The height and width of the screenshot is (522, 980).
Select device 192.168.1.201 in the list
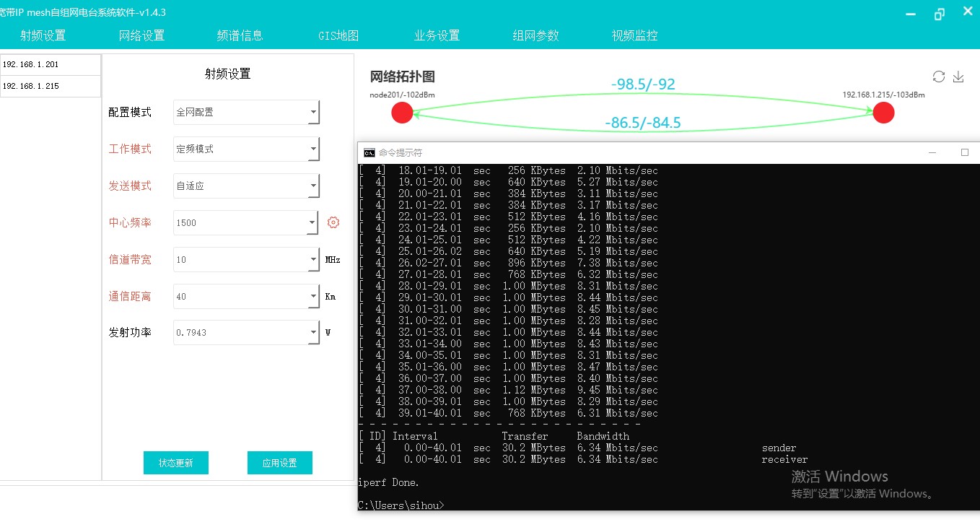51,64
